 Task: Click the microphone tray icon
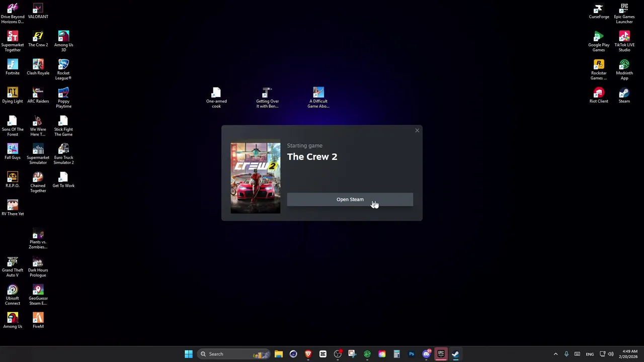click(x=567, y=354)
